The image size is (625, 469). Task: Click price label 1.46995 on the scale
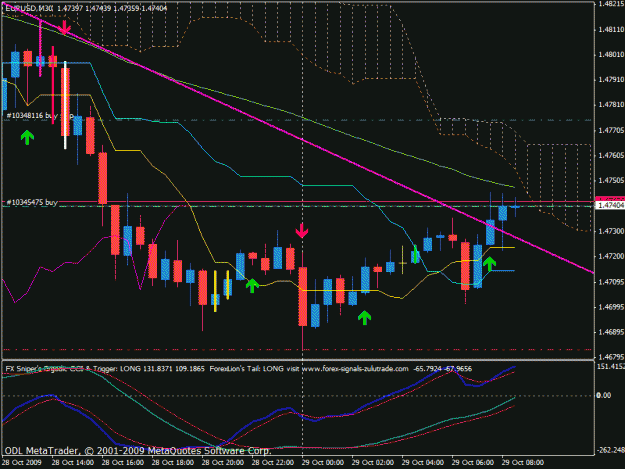pyautogui.click(x=611, y=307)
